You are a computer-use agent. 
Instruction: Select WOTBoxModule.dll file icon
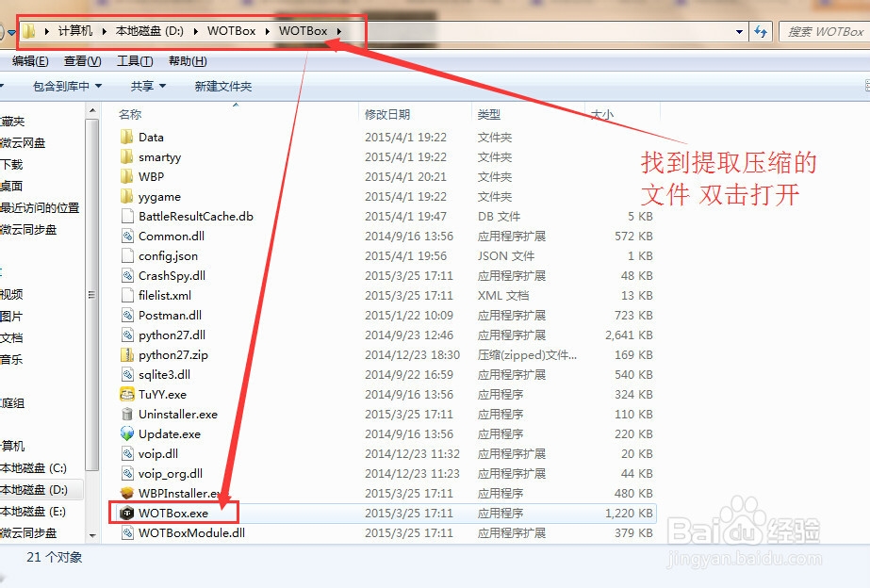(127, 532)
